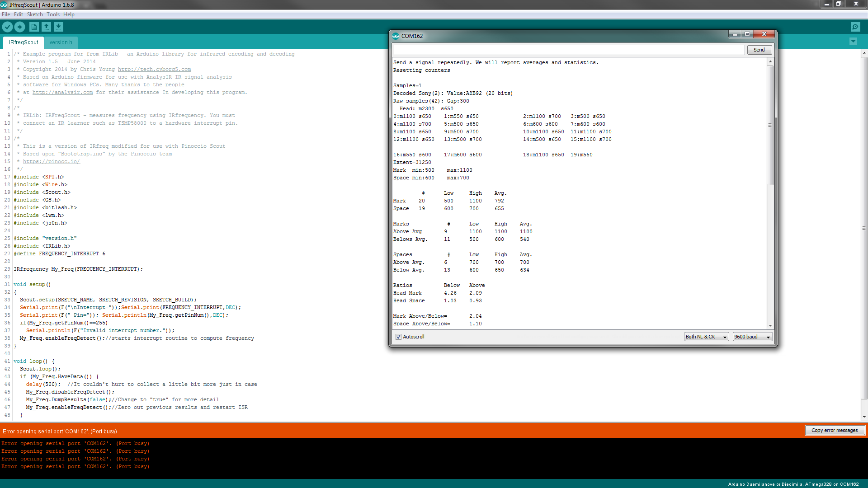Open the Sketch menu
This screenshot has width=868, height=488.
tap(35, 14)
